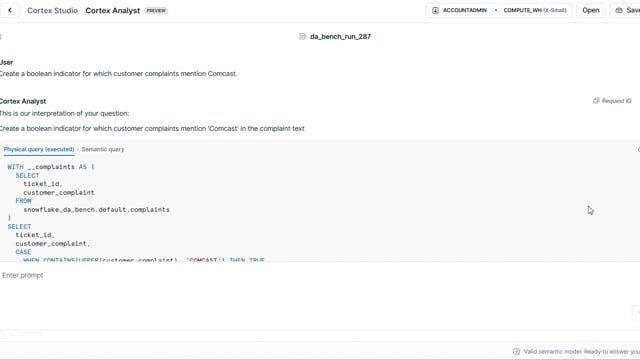
Task: Click the ACCOUNTADMIN role icon
Action: 436,10
